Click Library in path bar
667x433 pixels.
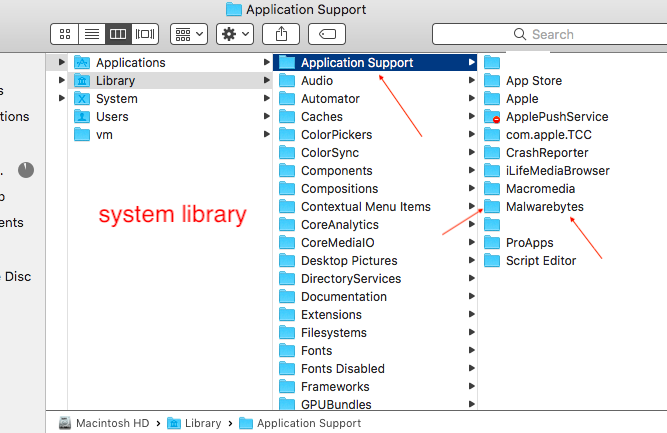pyautogui.click(x=194, y=423)
